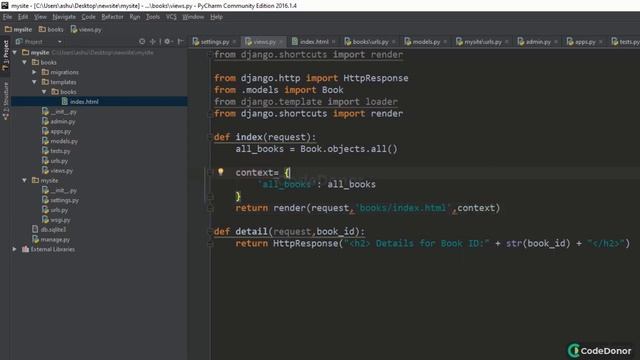Click the mysite breadcrumb in navigation bar
Image resolution: width=640 pixels, height=360 pixels.
[18, 29]
